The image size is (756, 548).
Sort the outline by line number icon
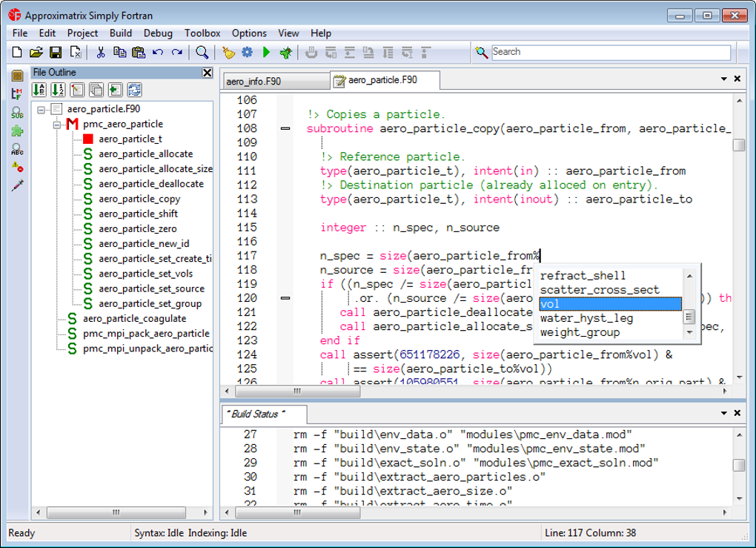58,90
